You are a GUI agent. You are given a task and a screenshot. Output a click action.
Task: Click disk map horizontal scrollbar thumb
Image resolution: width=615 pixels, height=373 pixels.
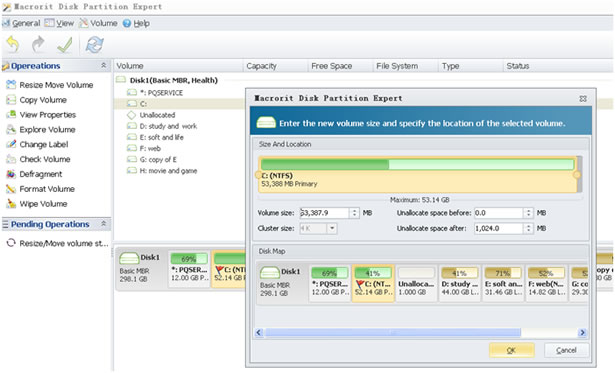point(393,333)
